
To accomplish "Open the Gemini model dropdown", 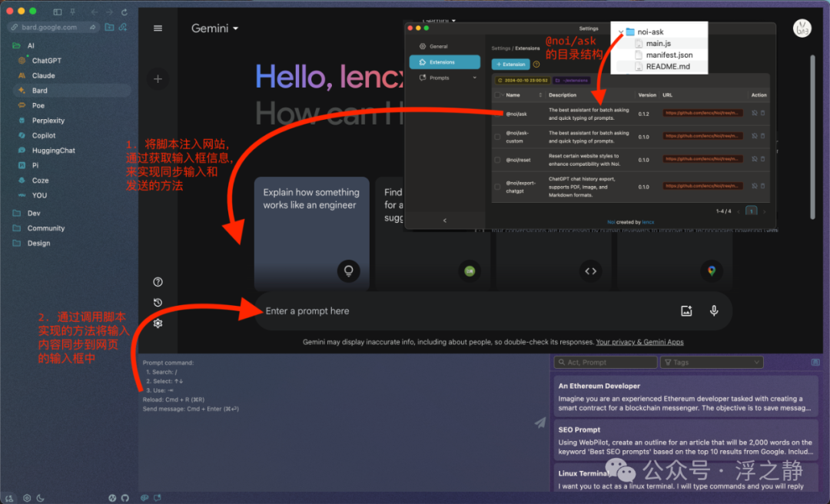I will click(x=215, y=28).
